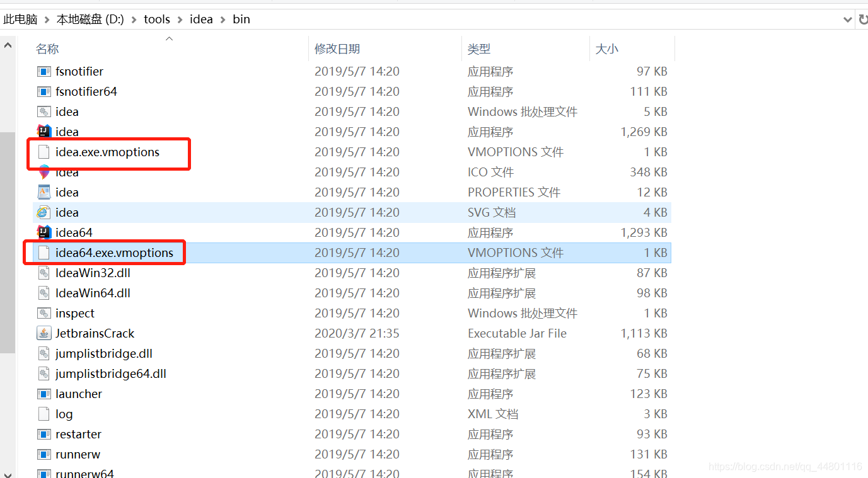Screen dimensions: 868x478
Task: Click the date 2020/3/7 21:35
Action: coord(357,333)
